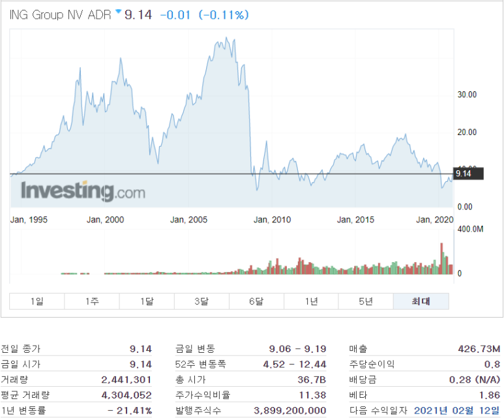This screenshot has width=504, height=420.
Task: Click the 배당금 value 0.28 (N/A)
Action: point(475,380)
